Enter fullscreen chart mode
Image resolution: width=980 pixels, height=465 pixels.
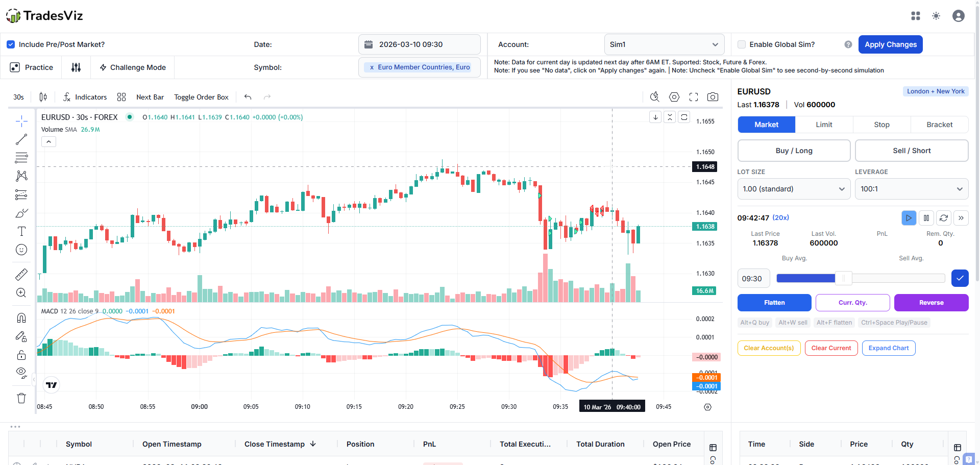tap(693, 97)
